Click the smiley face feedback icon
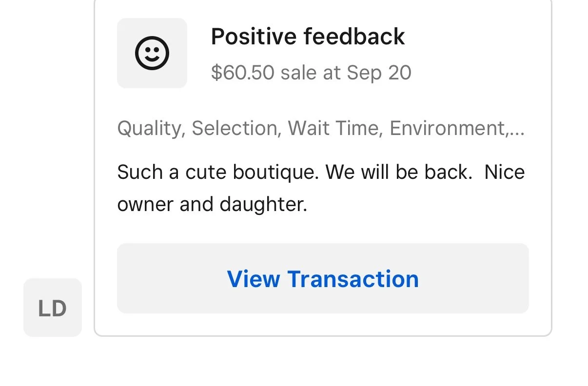588x386 pixels. point(152,53)
